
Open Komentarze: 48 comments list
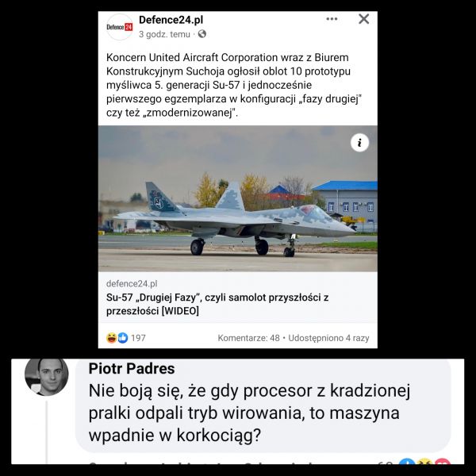[248, 338]
